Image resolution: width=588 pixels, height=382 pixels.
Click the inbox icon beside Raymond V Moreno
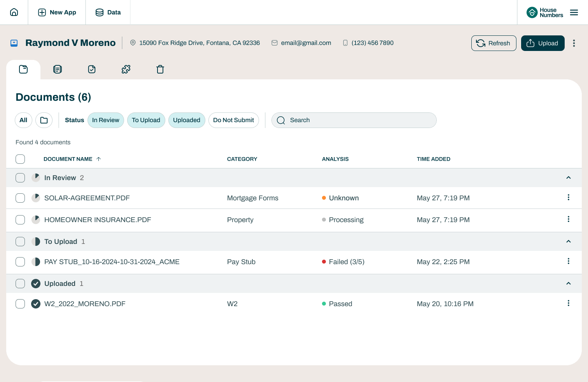[x=14, y=43]
